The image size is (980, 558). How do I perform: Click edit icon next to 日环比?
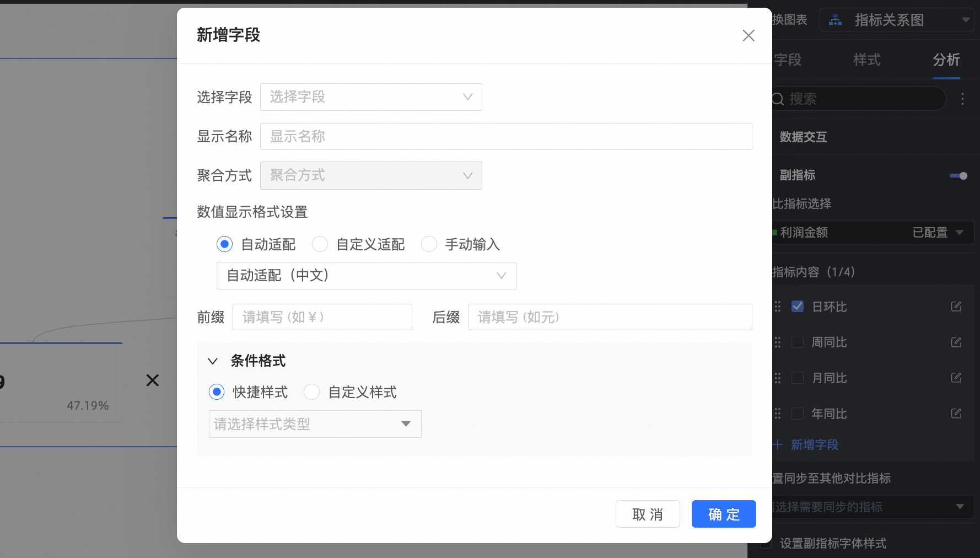(x=956, y=307)
